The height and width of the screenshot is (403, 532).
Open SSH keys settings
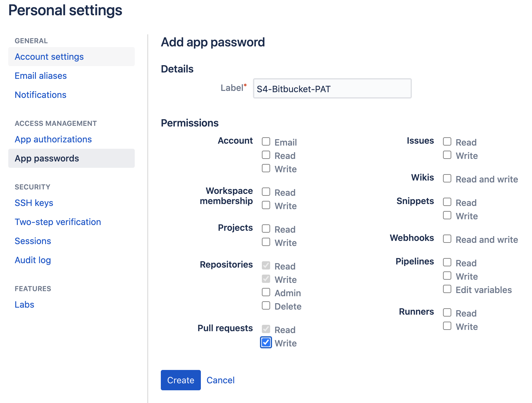coord(34,203)
